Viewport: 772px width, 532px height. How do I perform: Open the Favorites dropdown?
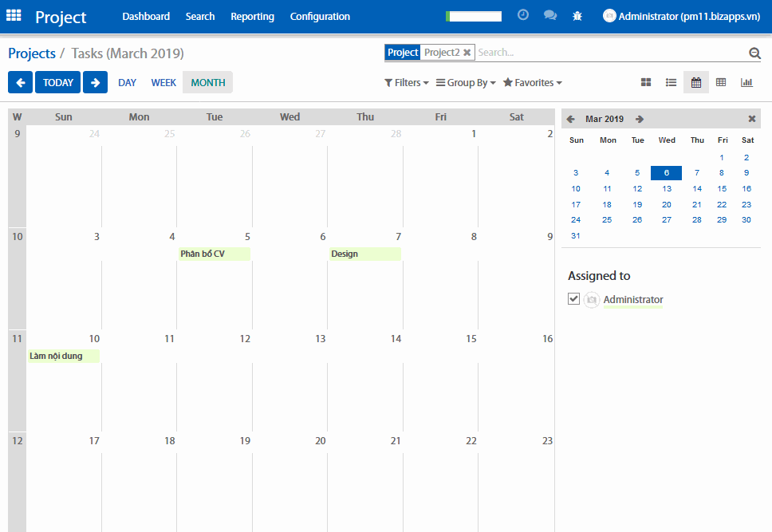(x=532, y=83)
